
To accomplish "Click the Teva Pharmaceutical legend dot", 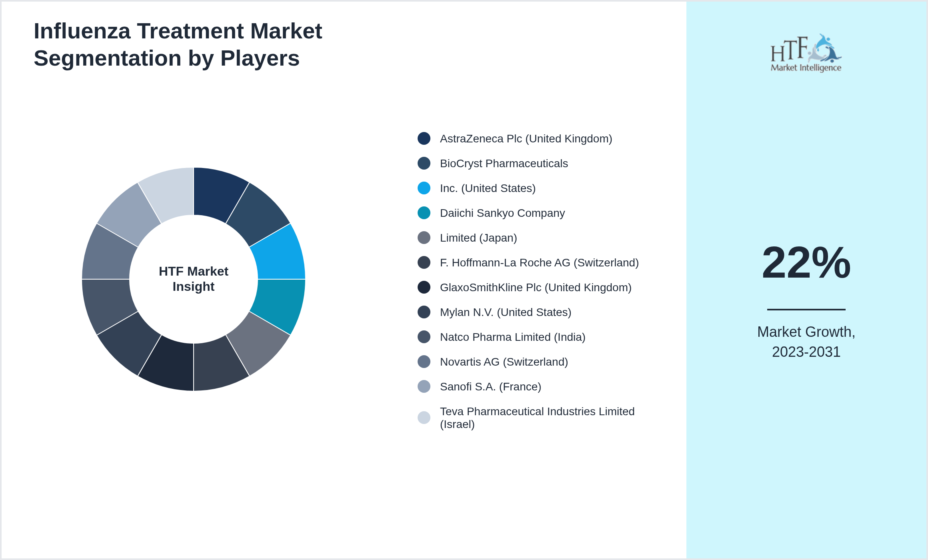I will tap(424, 418).
